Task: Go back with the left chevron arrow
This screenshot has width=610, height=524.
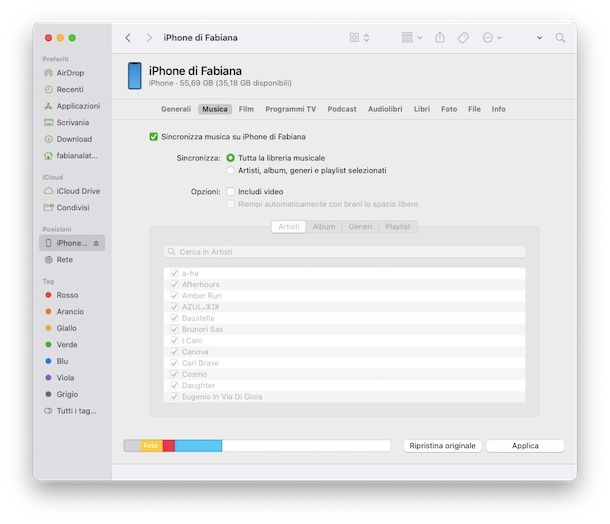Action: click(x=128, y=38)
